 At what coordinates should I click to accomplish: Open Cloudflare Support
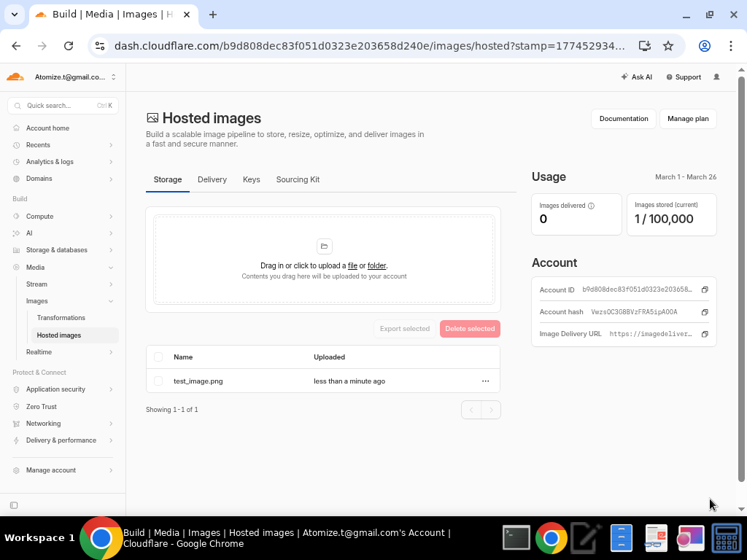pos(683,77)
